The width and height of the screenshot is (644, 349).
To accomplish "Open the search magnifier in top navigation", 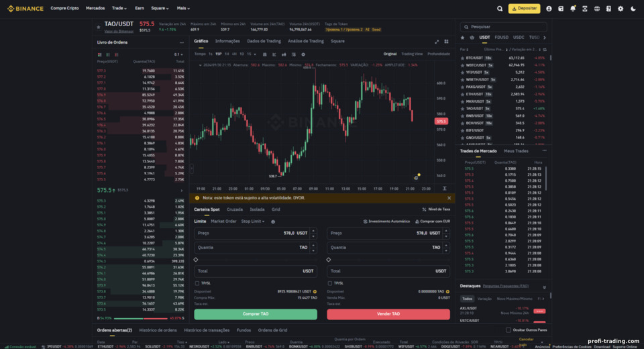I will pos(499,9).
